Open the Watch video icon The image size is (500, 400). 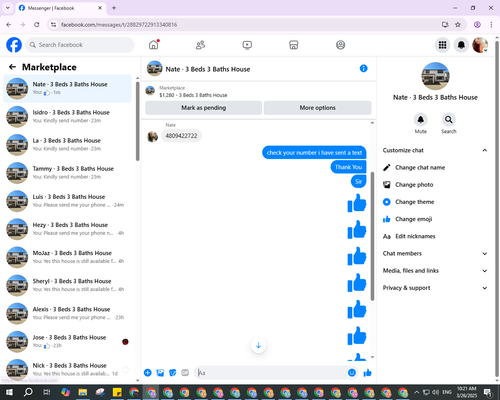247,45
